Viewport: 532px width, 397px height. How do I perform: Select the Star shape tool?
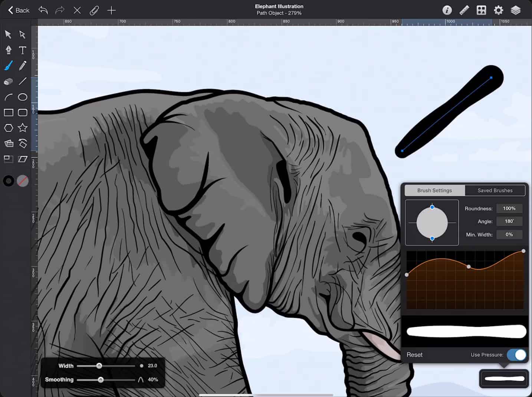click(23, 128)
